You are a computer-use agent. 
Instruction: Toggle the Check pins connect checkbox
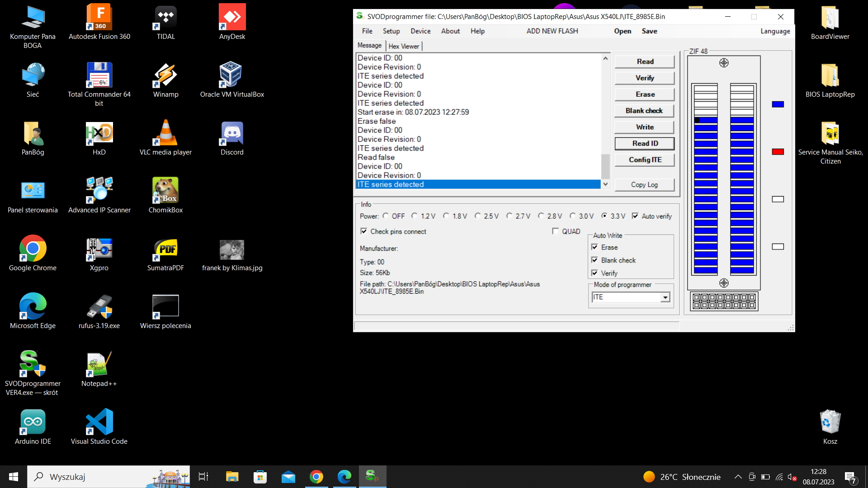364,231
